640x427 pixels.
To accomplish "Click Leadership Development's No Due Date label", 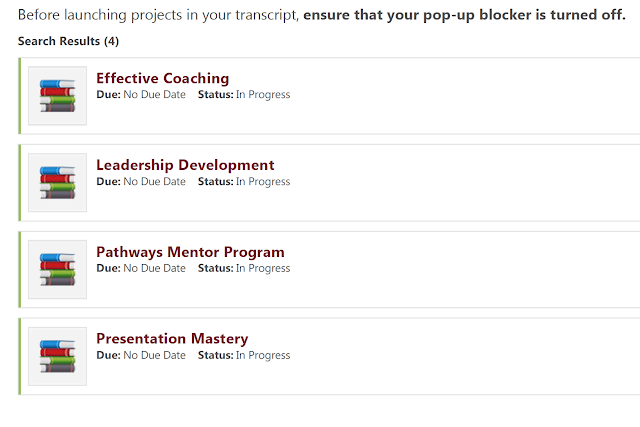I will (x=154, y=181).
